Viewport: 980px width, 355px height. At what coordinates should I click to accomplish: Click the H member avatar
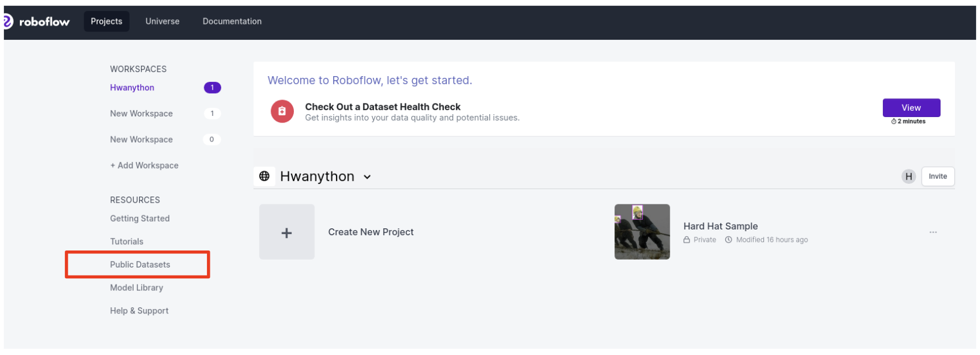coord(908,176)
